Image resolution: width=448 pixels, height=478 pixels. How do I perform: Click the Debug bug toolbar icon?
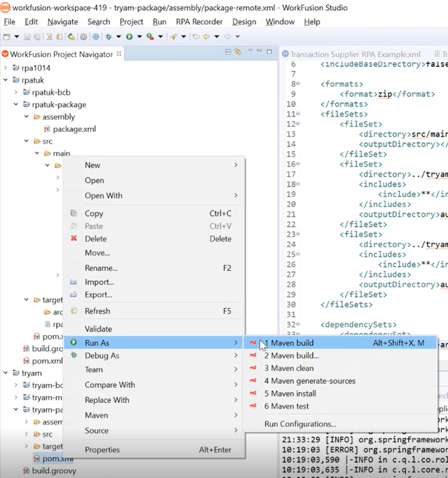coord(108,37)
